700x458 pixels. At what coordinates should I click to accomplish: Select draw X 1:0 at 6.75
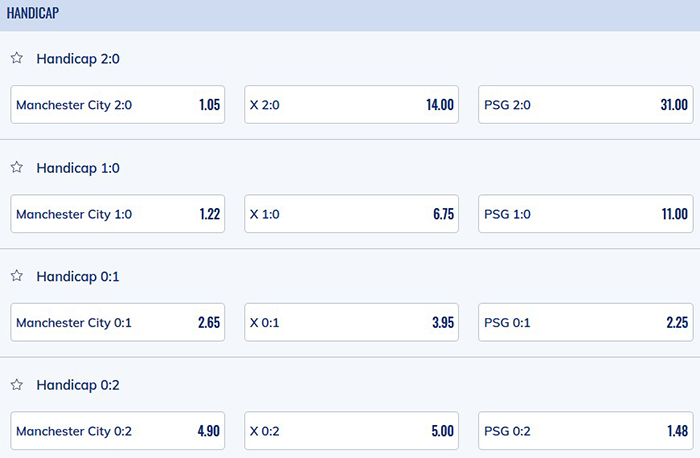352,213
